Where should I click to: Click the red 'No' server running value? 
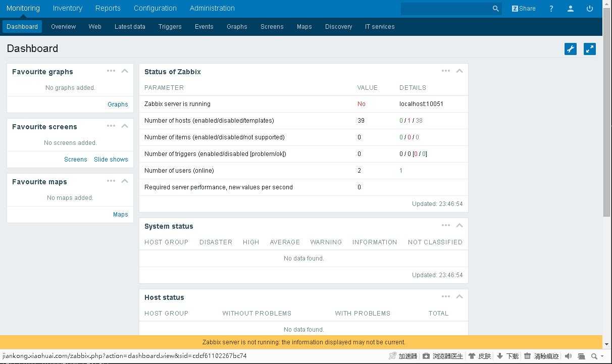pyautogui.click(x=362, y=104)
